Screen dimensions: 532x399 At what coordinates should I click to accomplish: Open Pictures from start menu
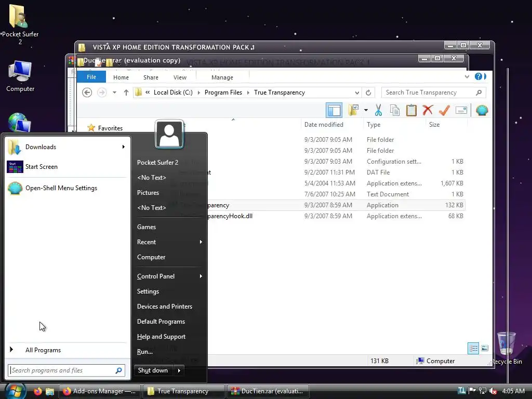(x=148, y=193)
